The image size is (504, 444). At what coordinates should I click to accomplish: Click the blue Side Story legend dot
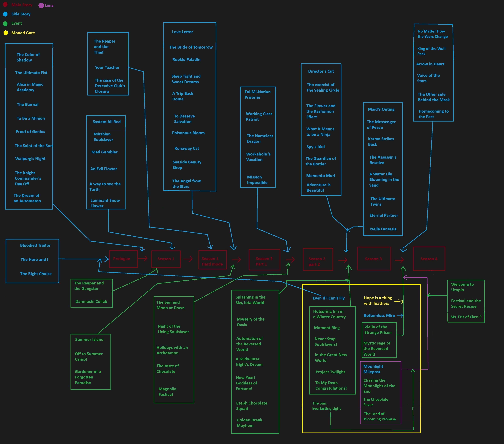point(5,14)
